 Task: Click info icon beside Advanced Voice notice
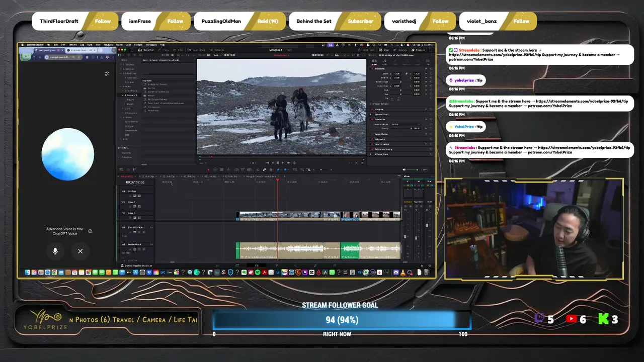point(90,231)
